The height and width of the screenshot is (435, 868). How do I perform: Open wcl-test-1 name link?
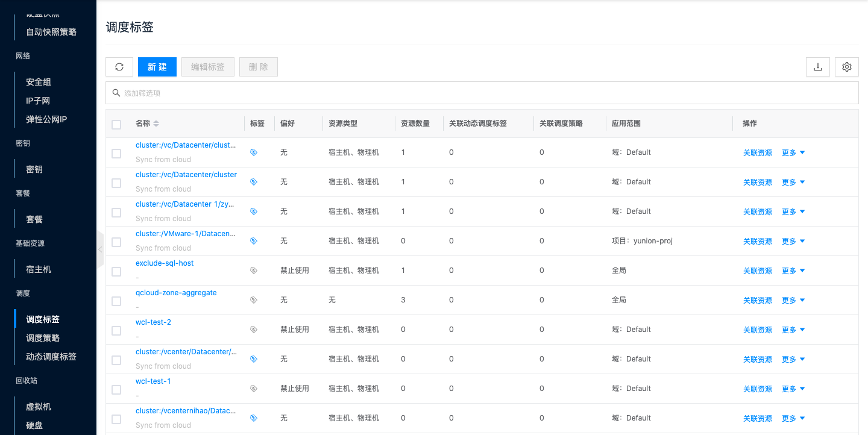point(153,381)
